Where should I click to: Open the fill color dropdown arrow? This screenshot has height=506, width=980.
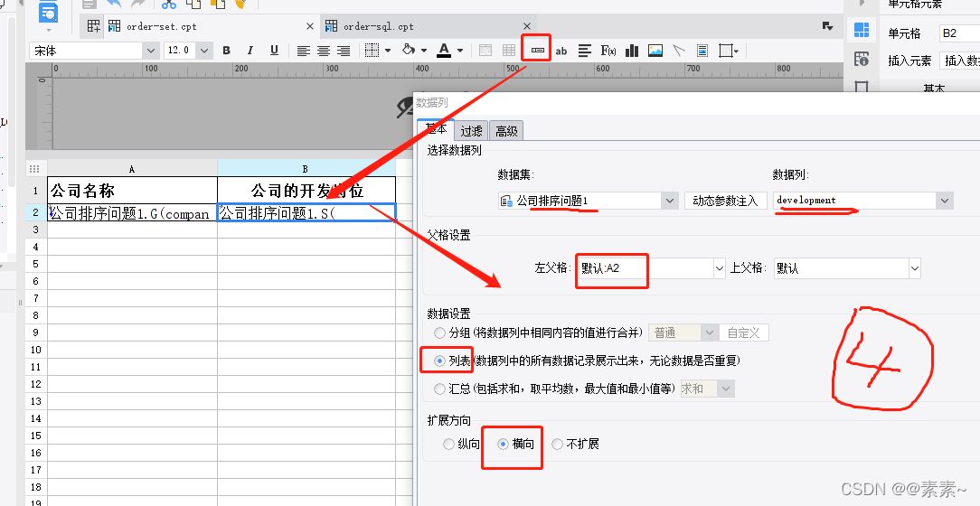click(x=424, y=51)
